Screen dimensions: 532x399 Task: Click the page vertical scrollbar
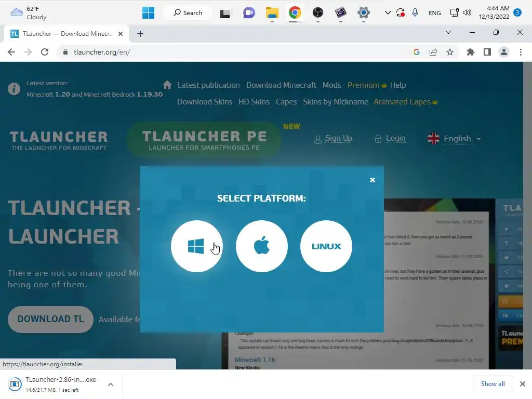pyautogui.click(x=528, y=216)
